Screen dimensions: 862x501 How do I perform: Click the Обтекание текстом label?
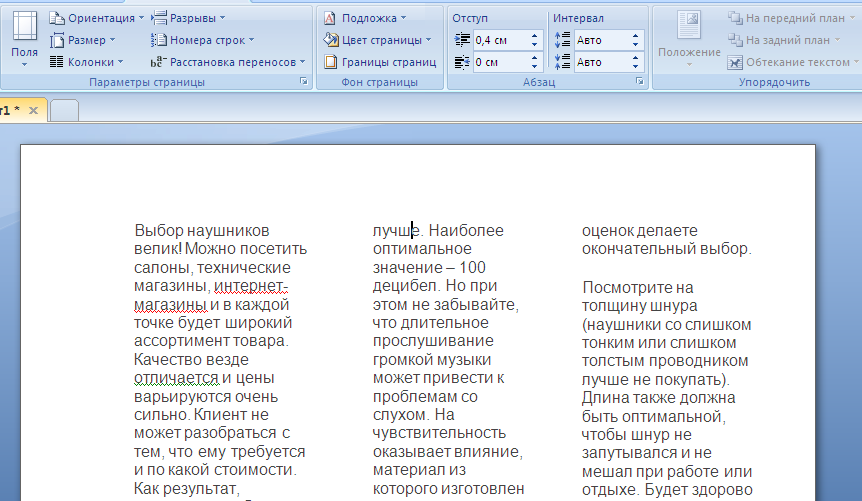tap(798, 62)
